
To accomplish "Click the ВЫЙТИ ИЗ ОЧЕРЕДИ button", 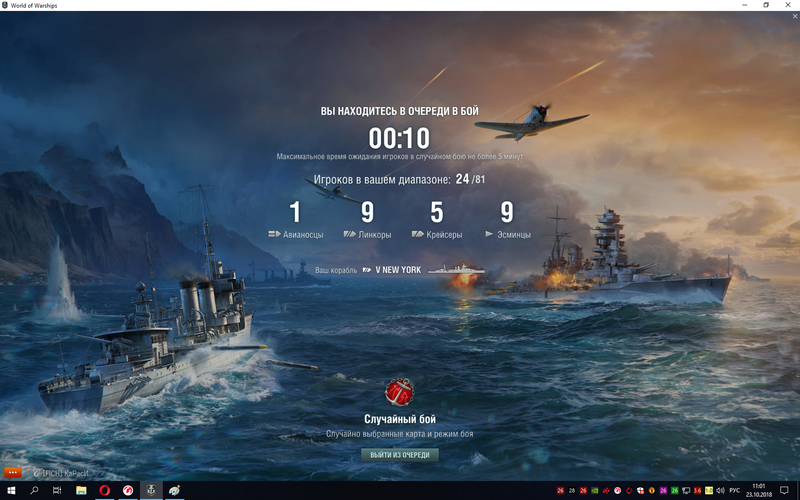I will (399, 455).
